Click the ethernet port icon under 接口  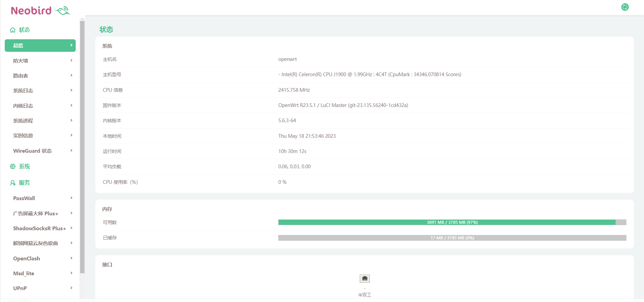tap(364, 279)
